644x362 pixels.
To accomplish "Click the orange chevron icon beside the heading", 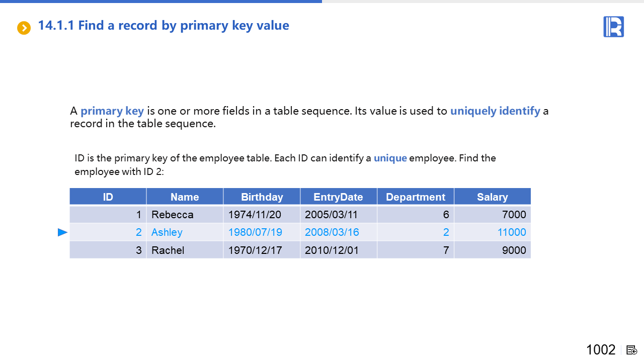I will pos(24,28).
